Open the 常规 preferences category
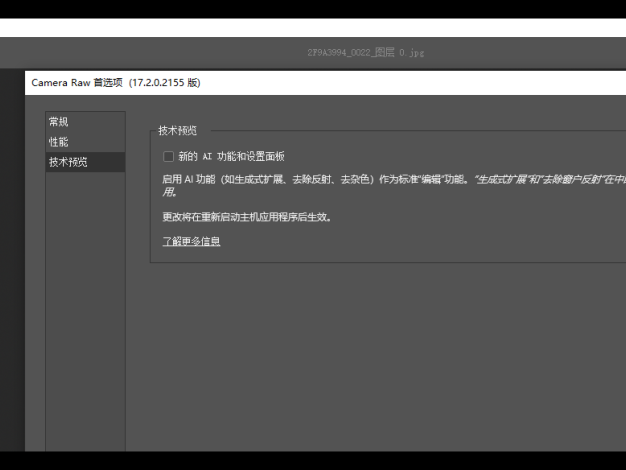 point(85,122)
